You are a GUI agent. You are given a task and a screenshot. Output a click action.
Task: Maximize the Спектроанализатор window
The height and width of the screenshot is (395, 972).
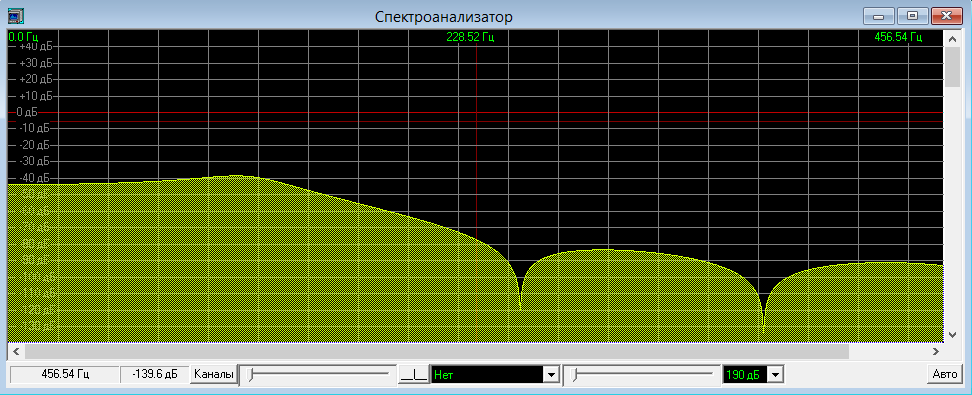click(x=912, y=16)
